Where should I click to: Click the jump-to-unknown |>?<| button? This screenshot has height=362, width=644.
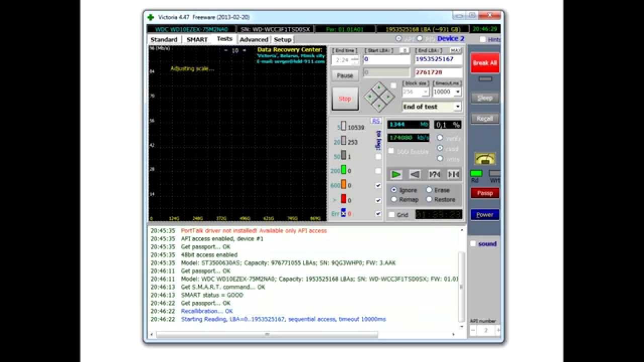click(434, 174)
